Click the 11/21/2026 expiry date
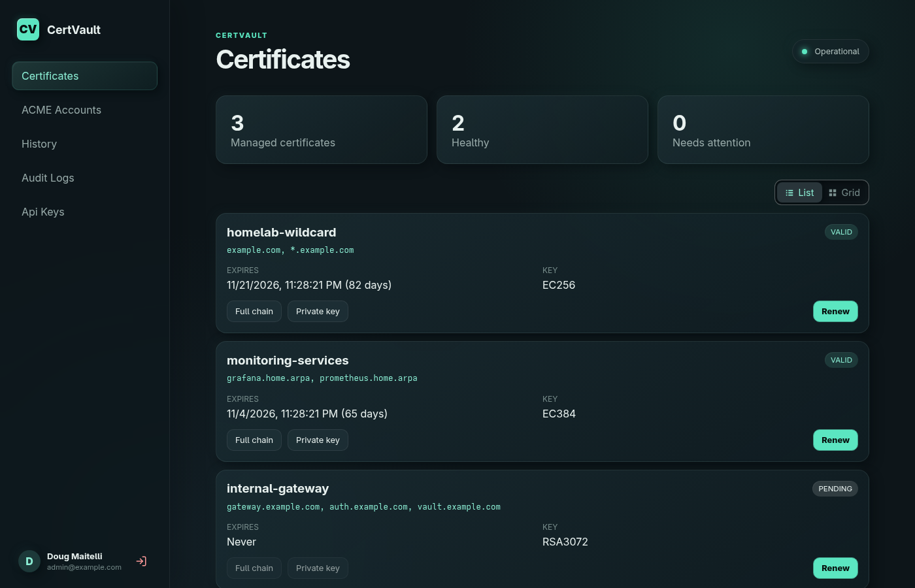Screen dimensions: 915x588 pyautogui.click(x=309, y=285)
